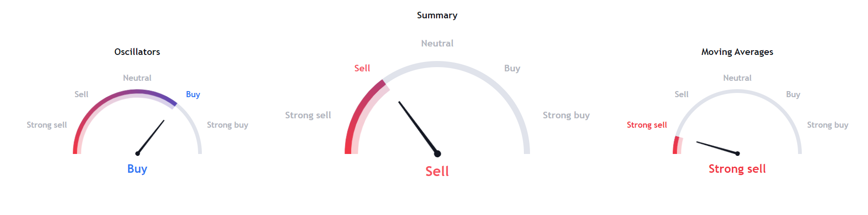
Task: Click the Moving Averages gauge needle
Action: click(x=717, y=148)
